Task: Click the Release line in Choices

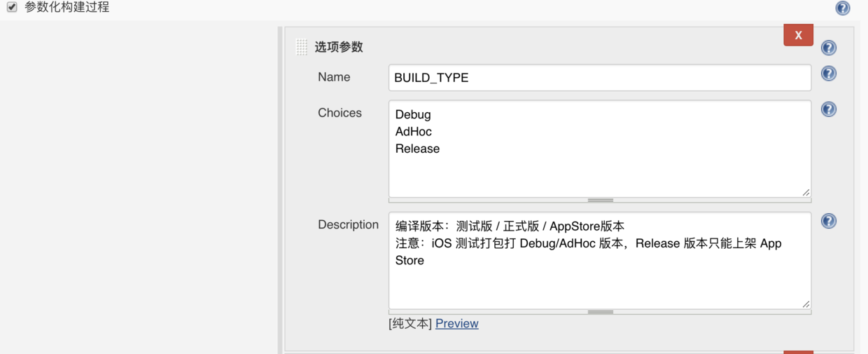Action: 417,149
